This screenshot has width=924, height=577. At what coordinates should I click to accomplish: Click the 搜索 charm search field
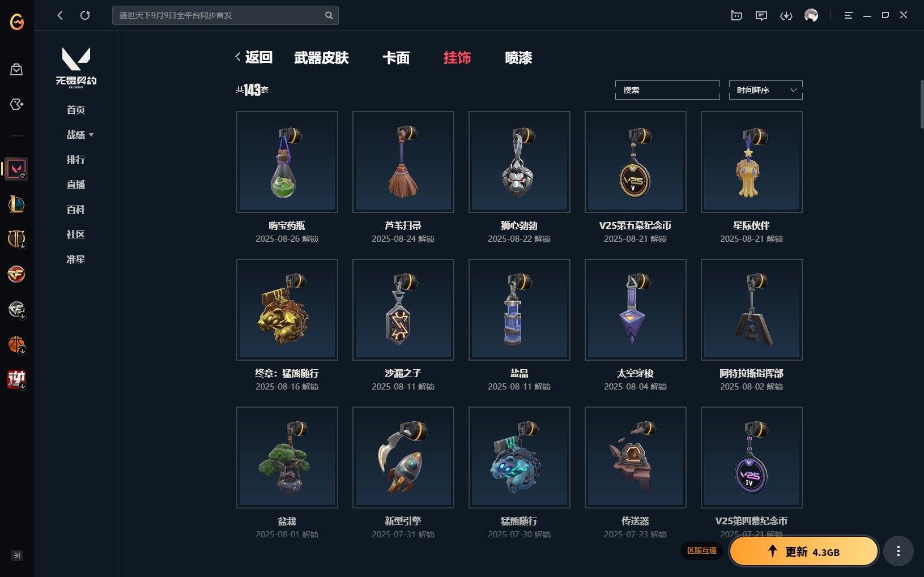point(667,90)
